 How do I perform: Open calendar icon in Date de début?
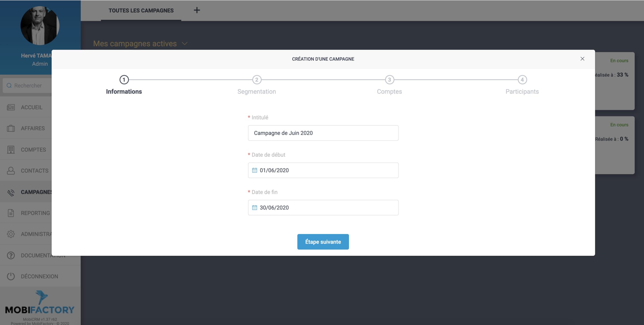coord(255,170)
